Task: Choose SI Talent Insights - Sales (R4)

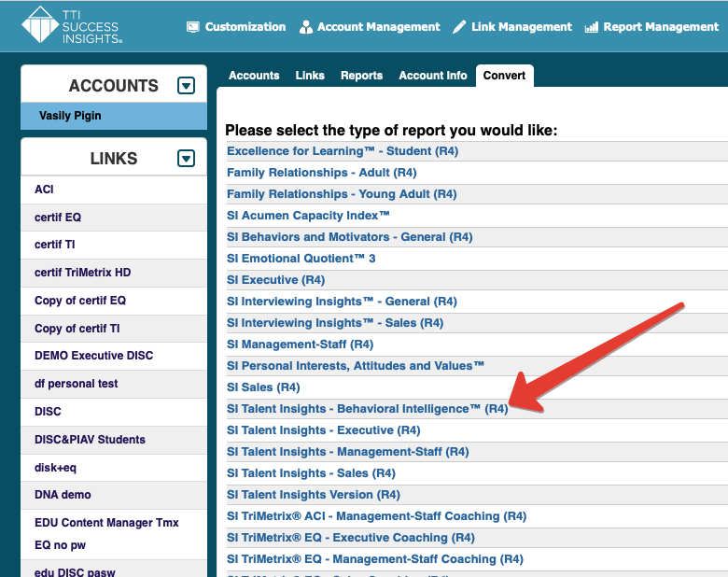Action: click(x=311, y=473)
